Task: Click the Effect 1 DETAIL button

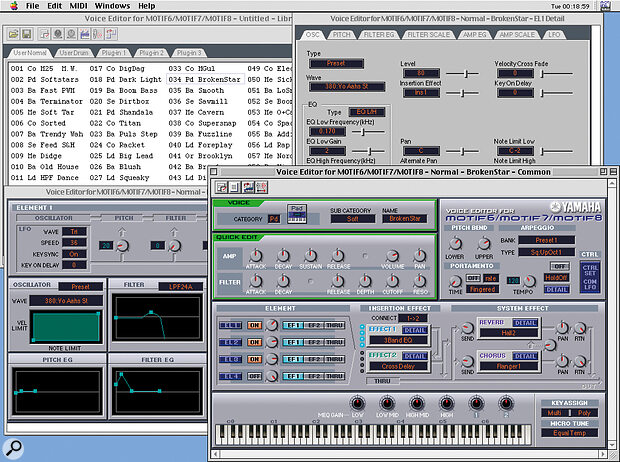Action: click(x=414, y=330)
